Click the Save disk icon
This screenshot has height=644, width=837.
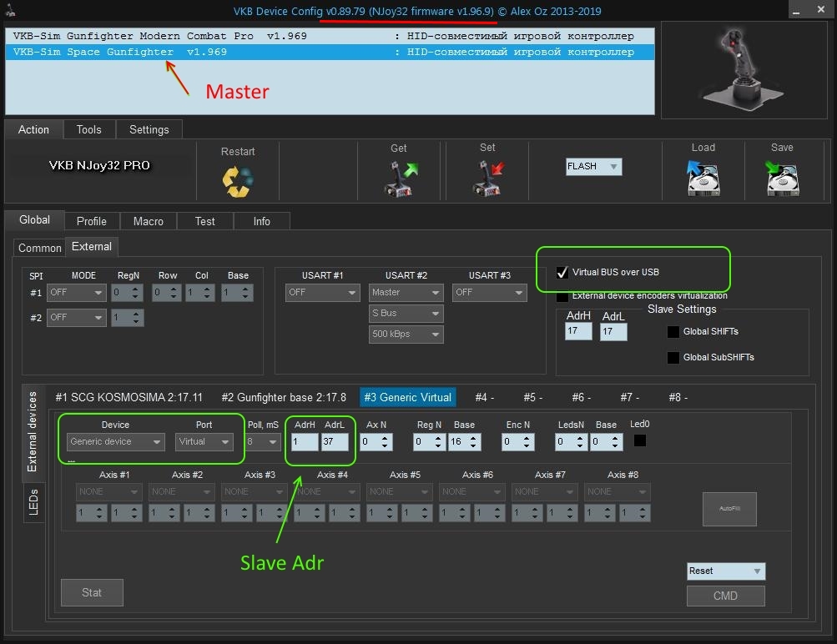coord(782,176)
